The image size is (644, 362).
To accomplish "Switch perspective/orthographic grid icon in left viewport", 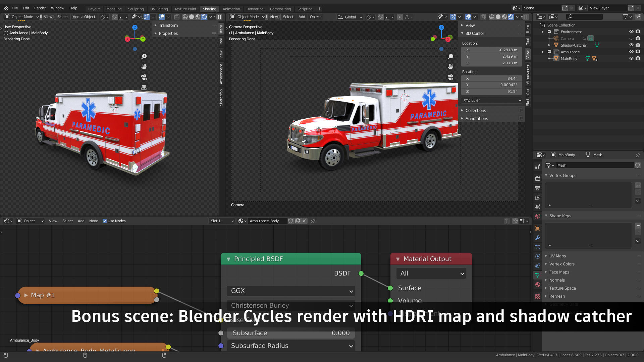I will tap(144, 87).
